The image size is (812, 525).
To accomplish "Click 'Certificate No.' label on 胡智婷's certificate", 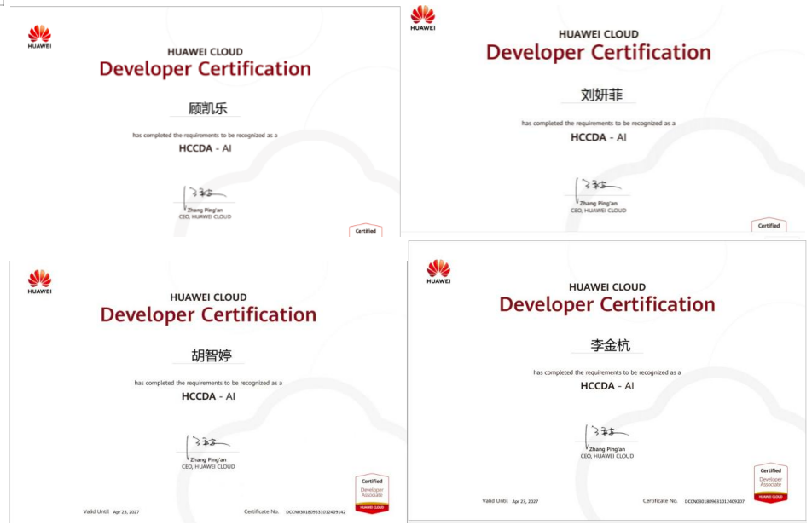I will tap(262, 511).
